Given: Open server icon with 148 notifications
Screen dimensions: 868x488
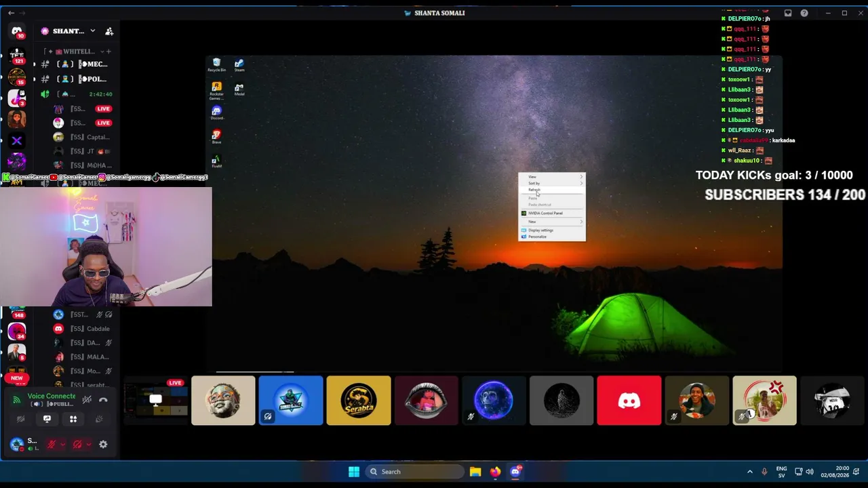Looking at the screenshot, I should (x=17, y=312).
